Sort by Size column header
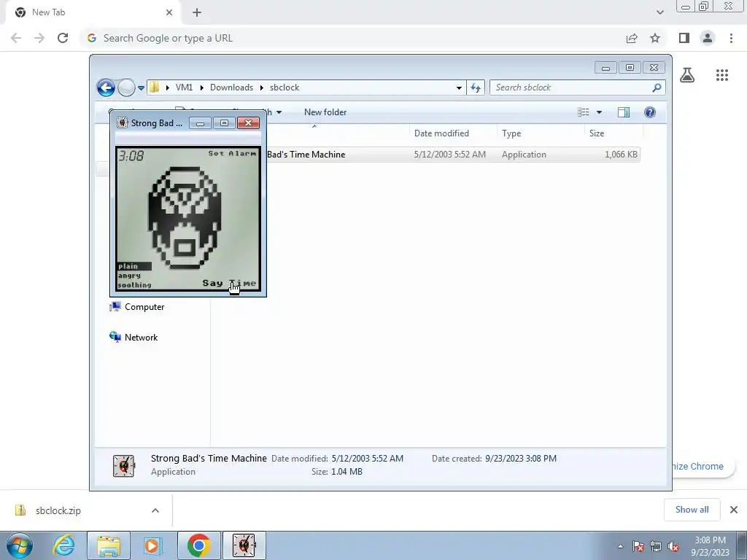747x560 pixels. point(597,133)
